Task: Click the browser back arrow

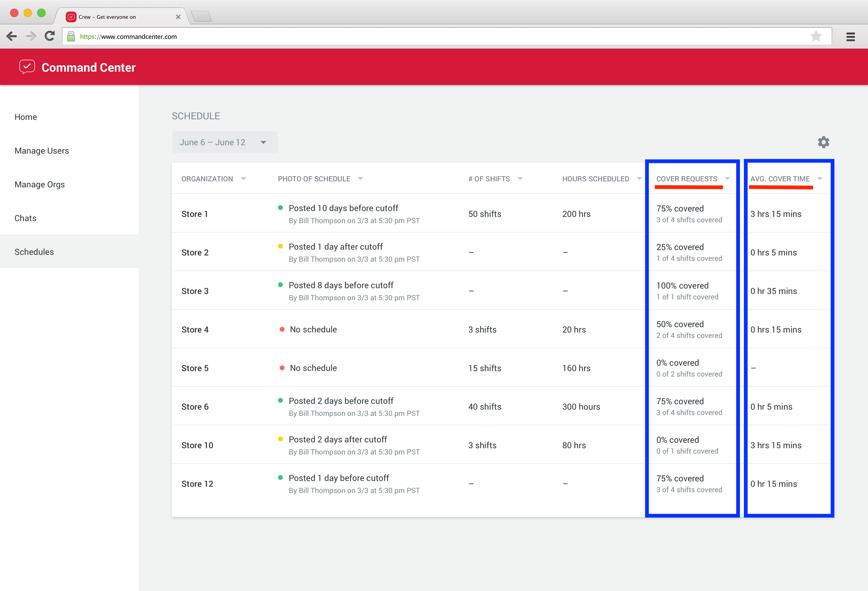Action: click(12, 36)
